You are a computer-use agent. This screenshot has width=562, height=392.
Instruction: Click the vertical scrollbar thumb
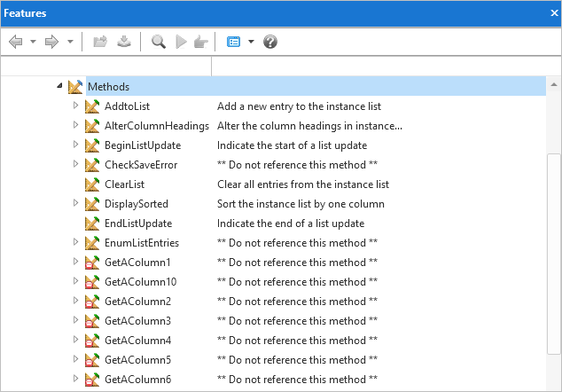click(x=554, y=254)
